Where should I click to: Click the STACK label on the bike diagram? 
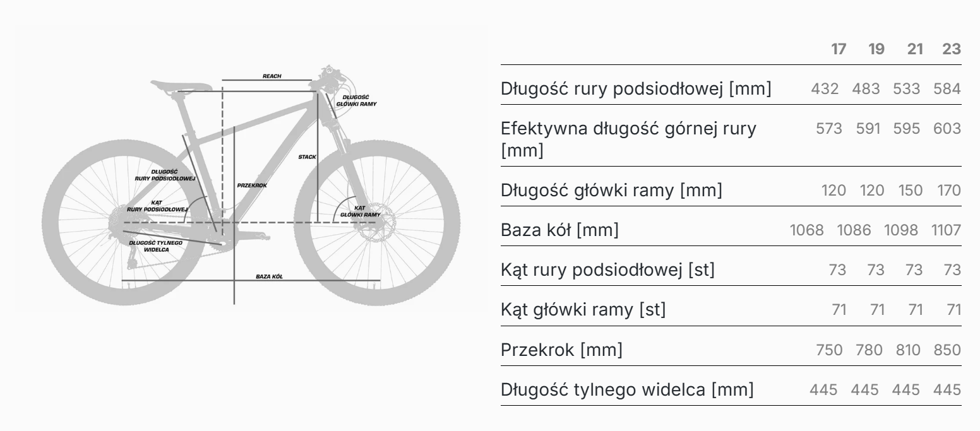tap(308, 156)
